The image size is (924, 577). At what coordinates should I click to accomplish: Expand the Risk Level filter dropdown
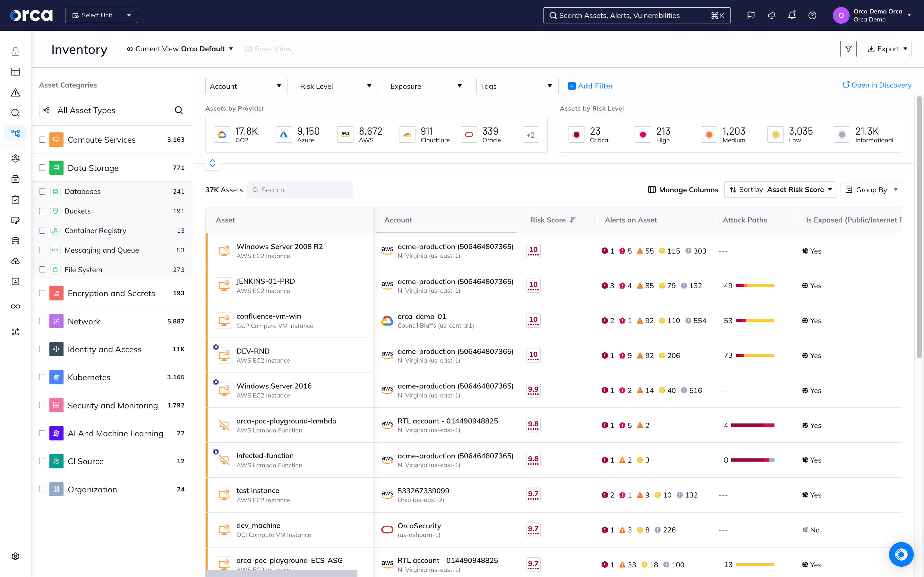[x=336, y=86]
